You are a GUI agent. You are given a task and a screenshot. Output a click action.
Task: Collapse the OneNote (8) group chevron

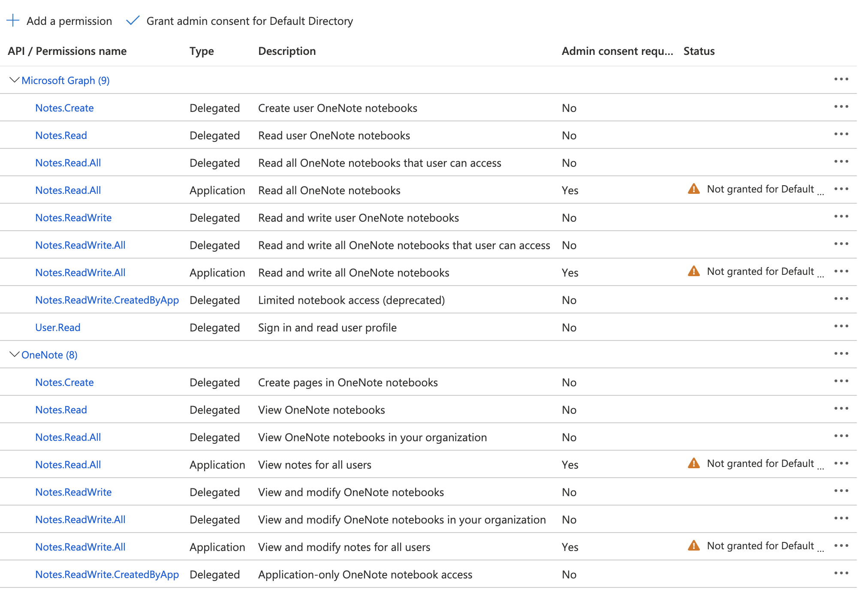tap(14, 354)
